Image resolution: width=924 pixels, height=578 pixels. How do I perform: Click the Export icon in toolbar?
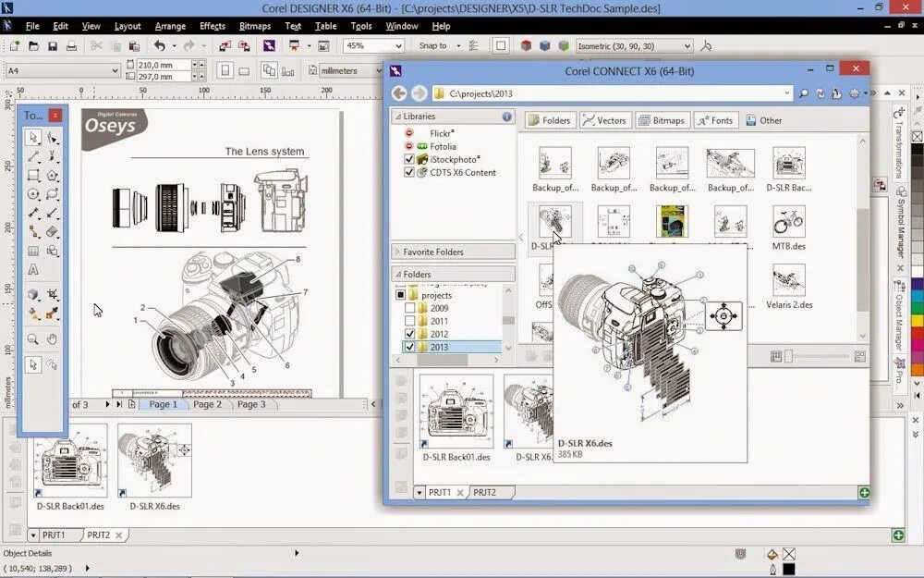[244, 45]
